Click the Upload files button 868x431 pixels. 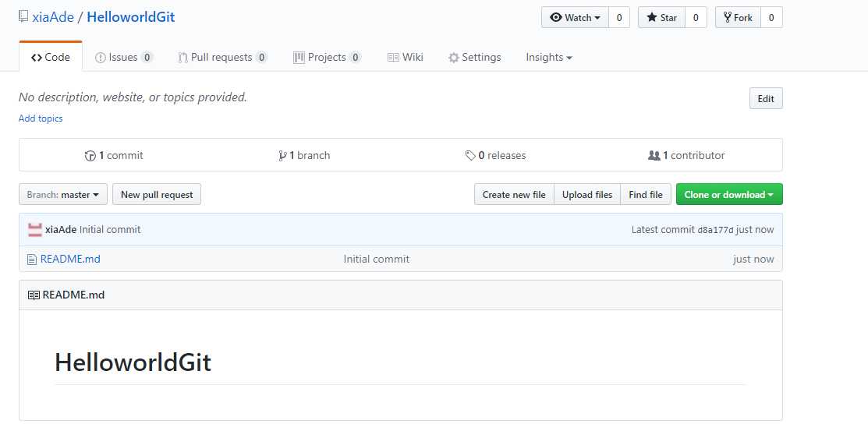click(587, 194)
